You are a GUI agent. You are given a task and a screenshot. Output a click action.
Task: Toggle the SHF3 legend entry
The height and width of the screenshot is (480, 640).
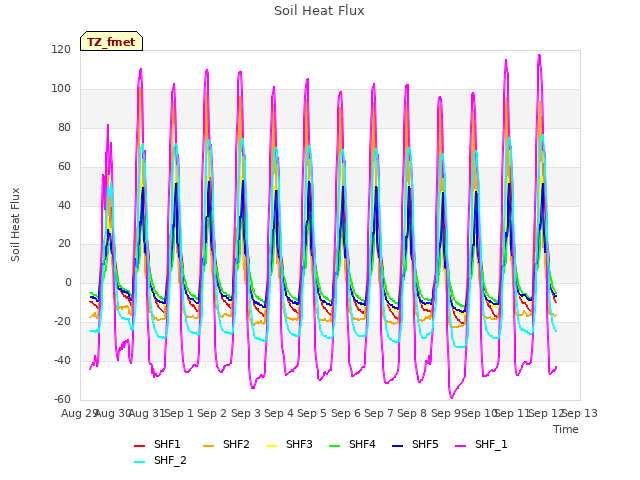(289, 444)
